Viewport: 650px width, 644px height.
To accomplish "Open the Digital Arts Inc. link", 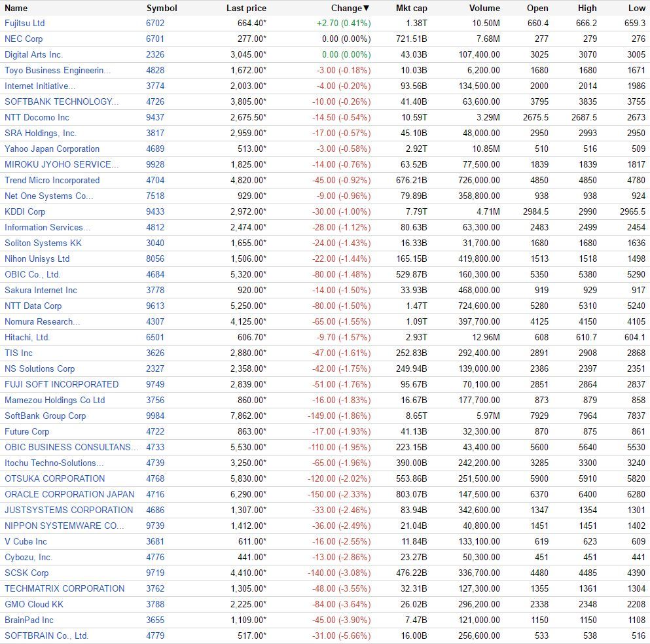I will coord(33,55).
